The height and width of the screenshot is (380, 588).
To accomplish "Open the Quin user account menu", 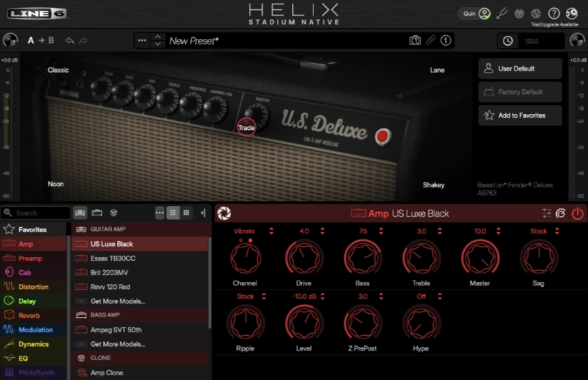I will click(476, 14).
